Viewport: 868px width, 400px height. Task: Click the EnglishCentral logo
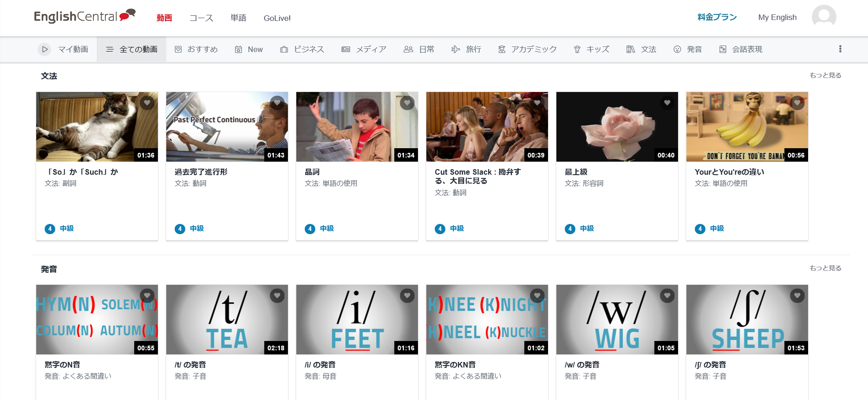85,17
